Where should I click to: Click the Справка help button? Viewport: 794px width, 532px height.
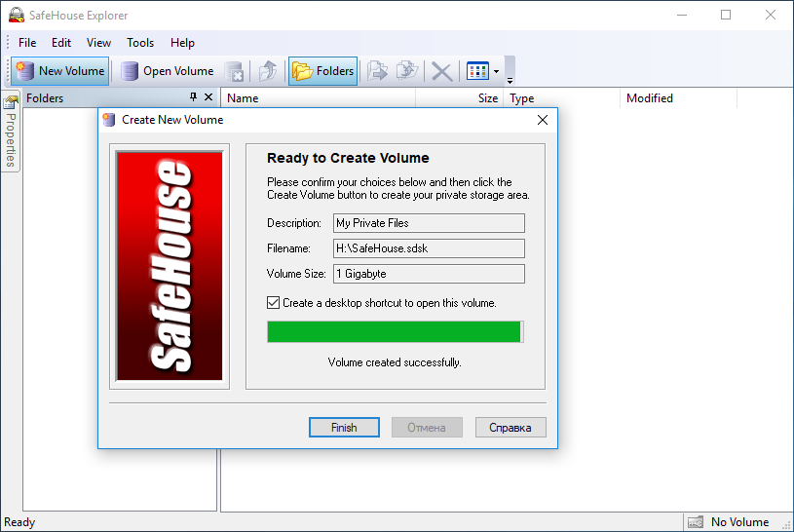click(510, 427)
